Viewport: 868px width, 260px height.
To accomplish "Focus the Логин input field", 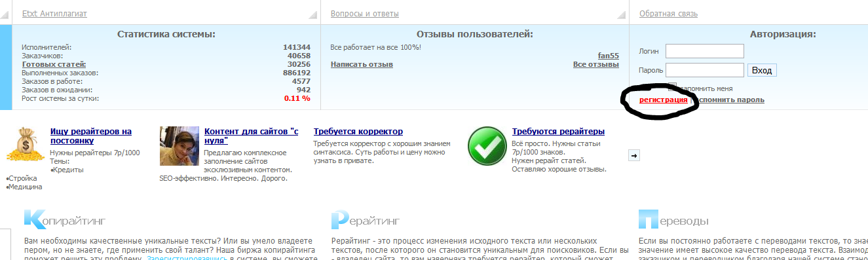I will (x=705, y=51).
